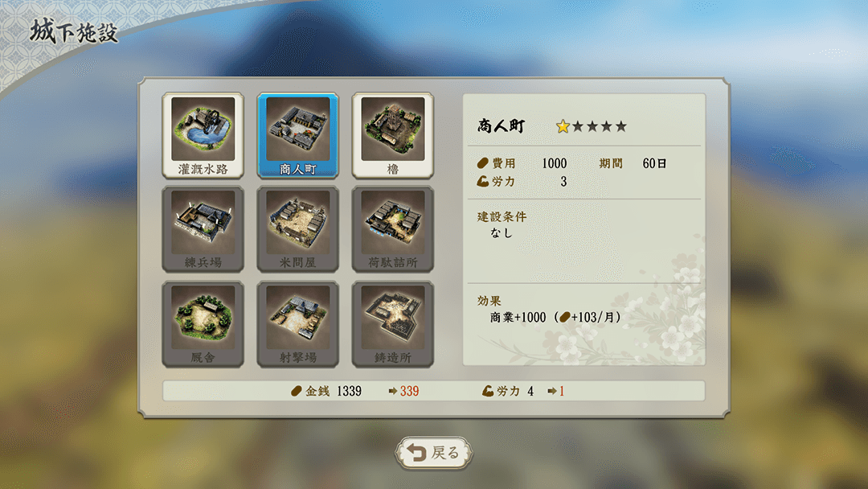
Task: Select the 練兵場 training ground tile
Action: tap(203, 229)
